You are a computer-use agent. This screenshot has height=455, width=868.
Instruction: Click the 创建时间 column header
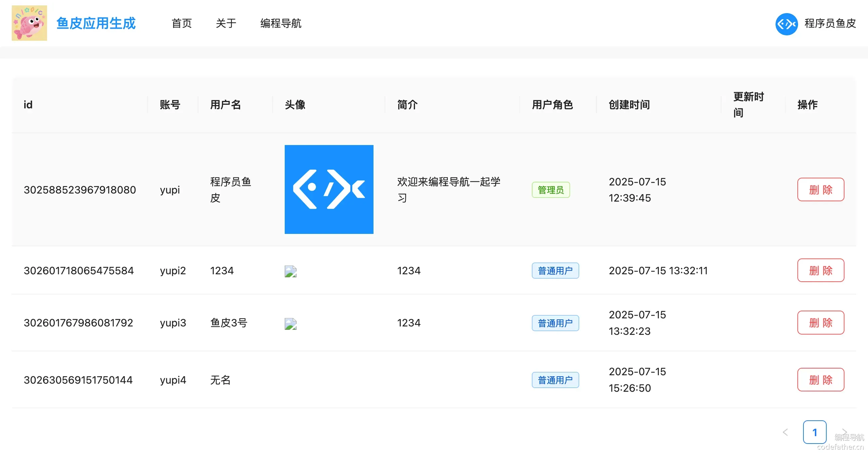629,105
